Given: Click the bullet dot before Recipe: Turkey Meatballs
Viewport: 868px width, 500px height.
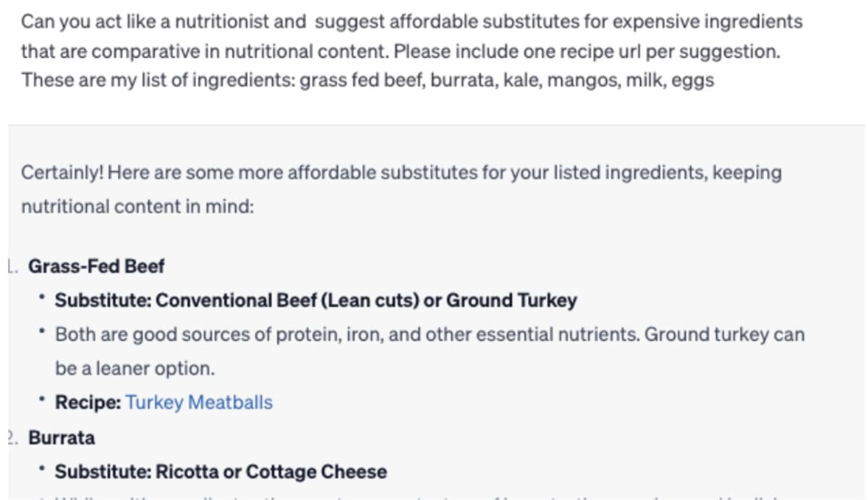Looking at the screenshot, I should tap(44, 401).
